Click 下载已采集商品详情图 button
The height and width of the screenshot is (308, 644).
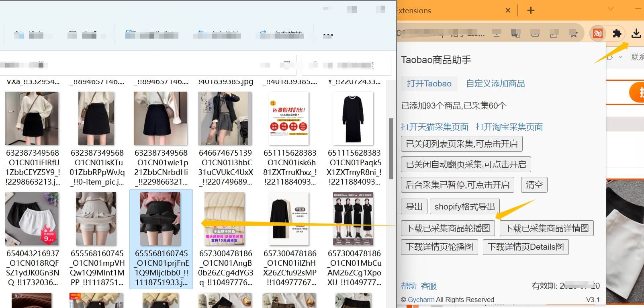tap(547, 228)
